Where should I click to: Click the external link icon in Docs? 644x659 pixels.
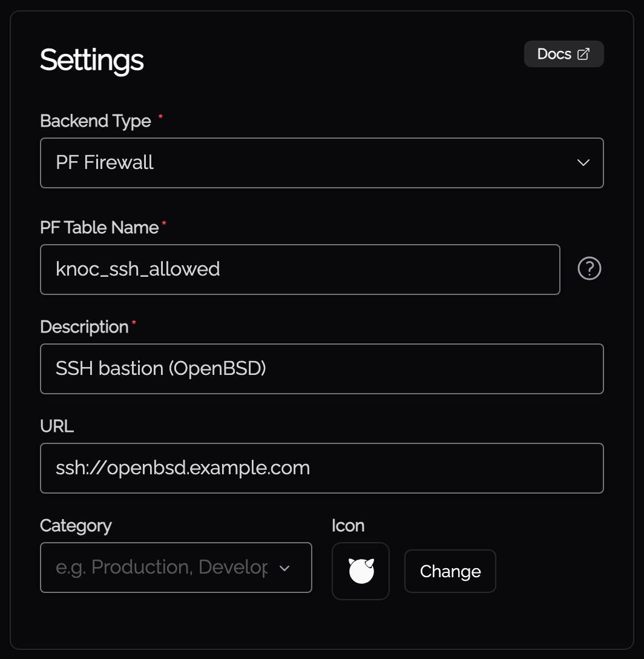[x=583, y=55]
